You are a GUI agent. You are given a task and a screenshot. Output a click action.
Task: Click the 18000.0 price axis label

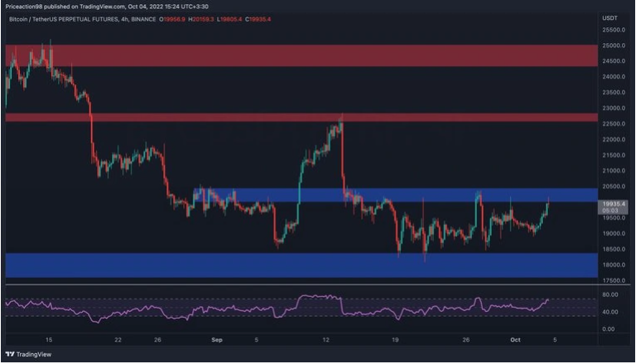coord(614,265)
